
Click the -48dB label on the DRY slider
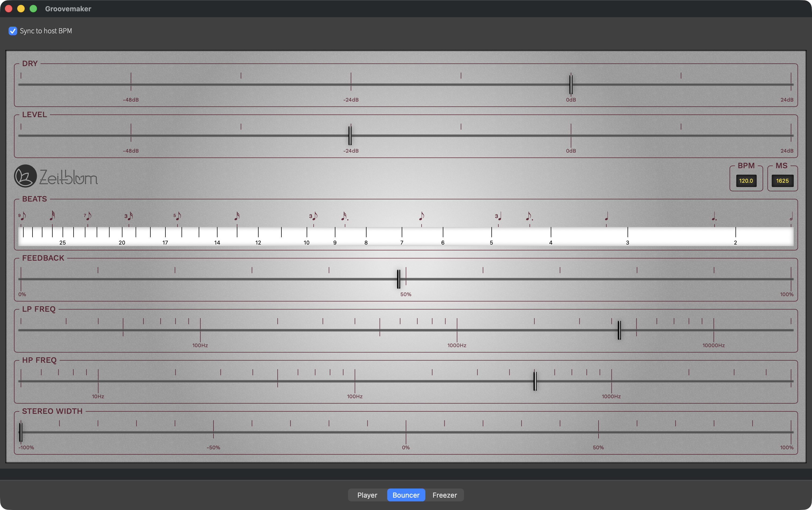pyautogui.click(x=131, y=100)
